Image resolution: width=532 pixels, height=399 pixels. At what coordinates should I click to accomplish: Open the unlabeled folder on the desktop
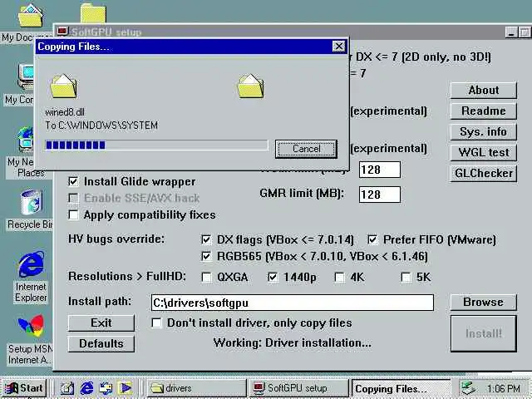coord(93,13)
